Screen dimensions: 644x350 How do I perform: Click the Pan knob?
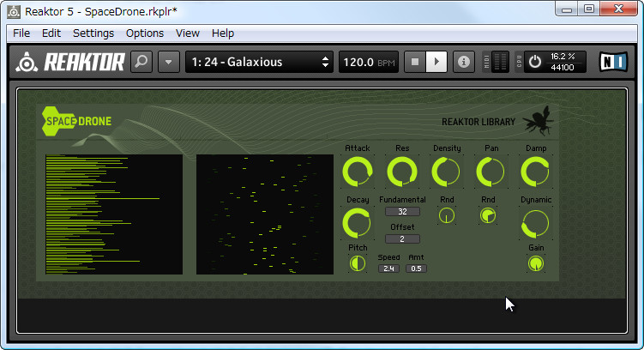pyautogui.click(x=491, y=172)
